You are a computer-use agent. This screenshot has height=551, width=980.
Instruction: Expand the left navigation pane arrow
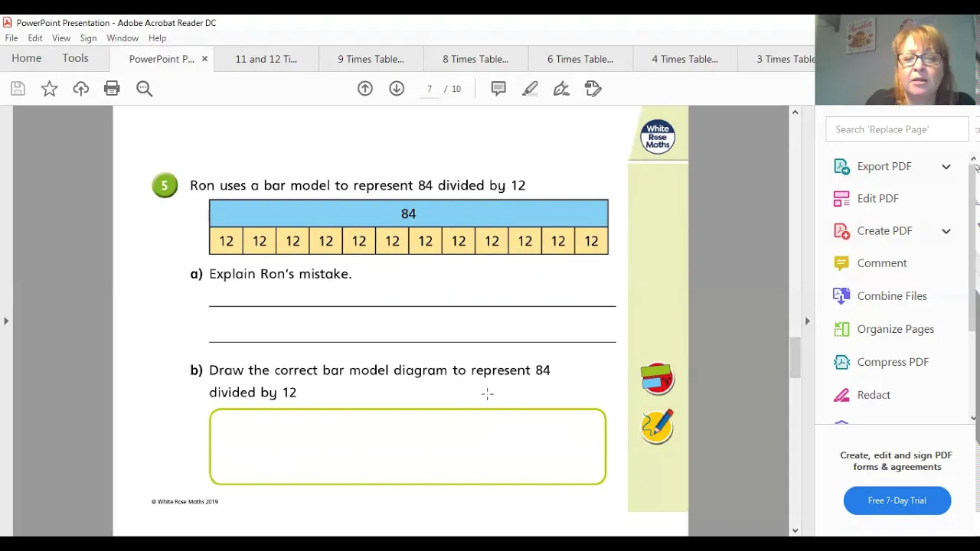6,321
